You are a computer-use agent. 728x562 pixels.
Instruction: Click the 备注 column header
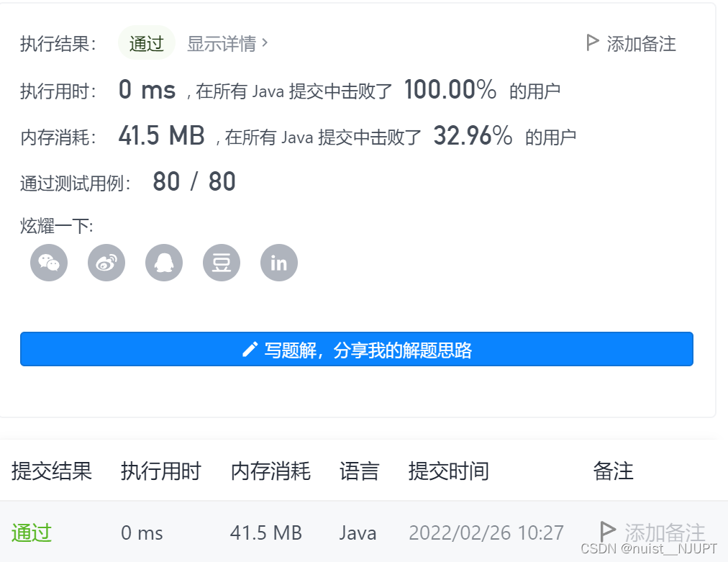click(613, 471)
